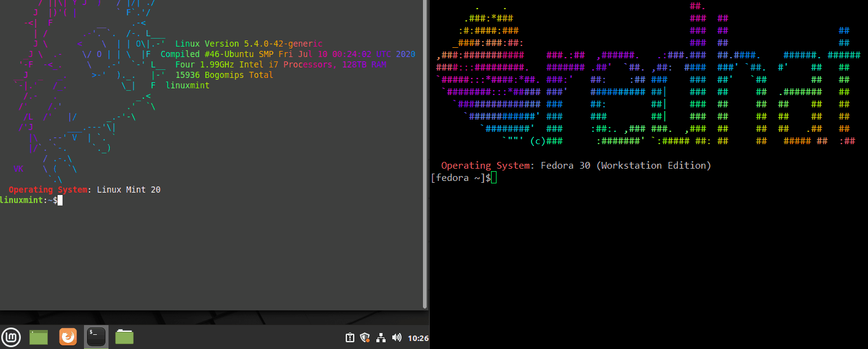Click the "Linux Mint 20" operating system line
Screen dimensions: 868x349
pos(128,190)
